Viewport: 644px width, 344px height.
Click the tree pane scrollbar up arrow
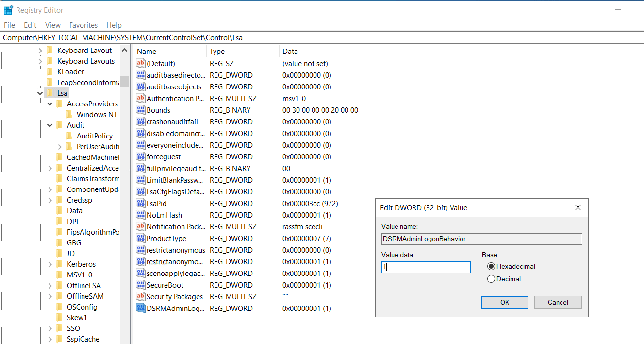125,51
